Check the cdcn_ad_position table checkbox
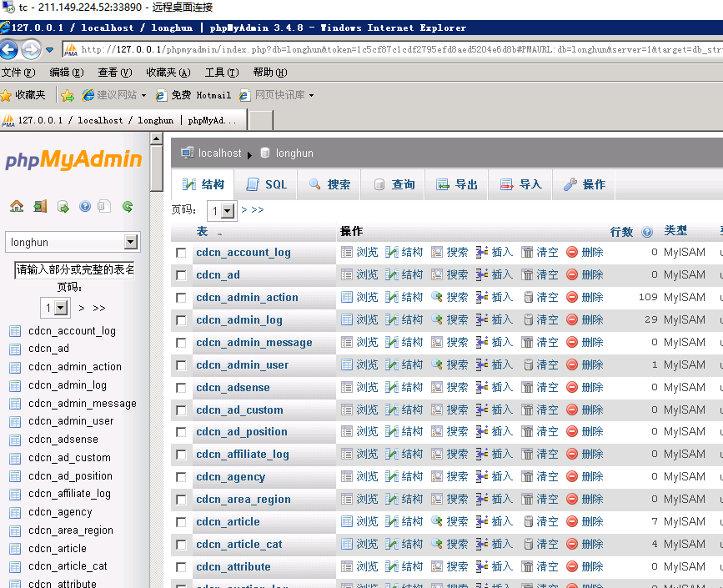 [181, 432]
